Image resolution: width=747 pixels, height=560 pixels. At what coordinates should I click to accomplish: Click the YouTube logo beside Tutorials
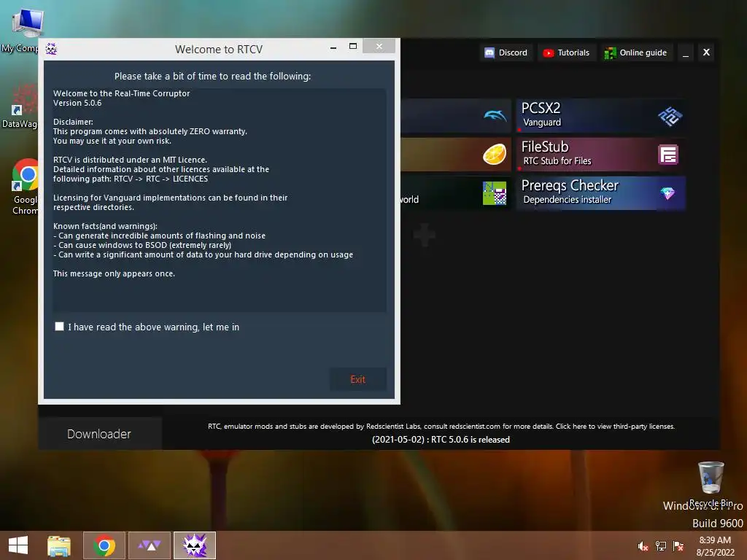coord(549,52)
